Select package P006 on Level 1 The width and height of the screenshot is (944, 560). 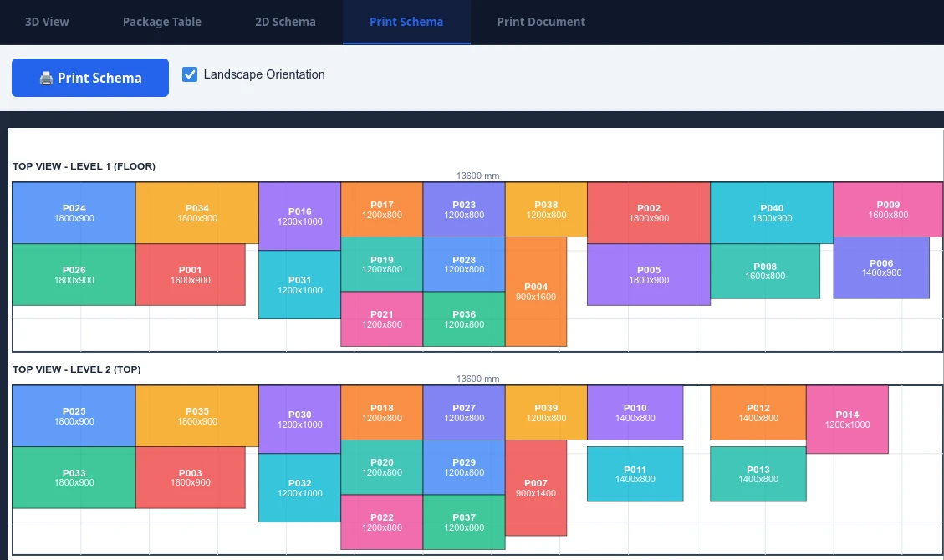point(881,267)
